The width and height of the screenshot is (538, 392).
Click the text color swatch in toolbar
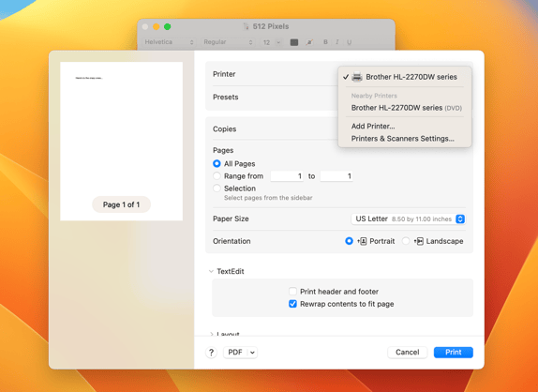coord(294,42)
